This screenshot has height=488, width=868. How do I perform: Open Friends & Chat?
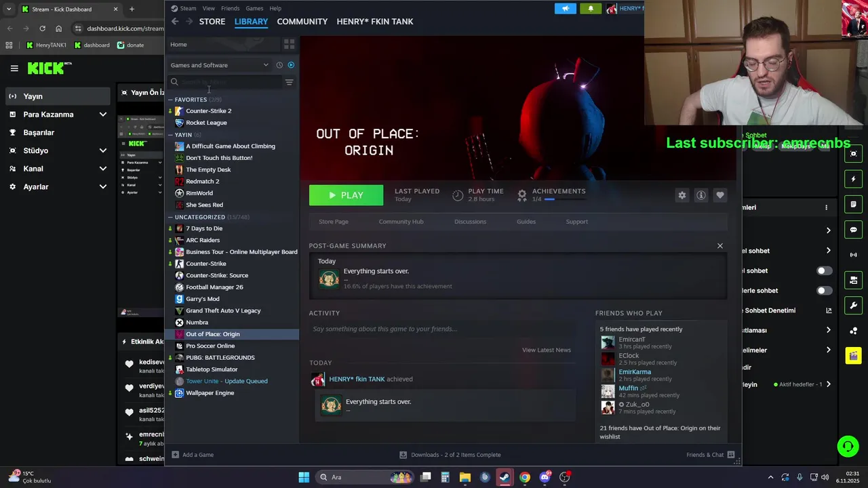click(x=710, y=455)
